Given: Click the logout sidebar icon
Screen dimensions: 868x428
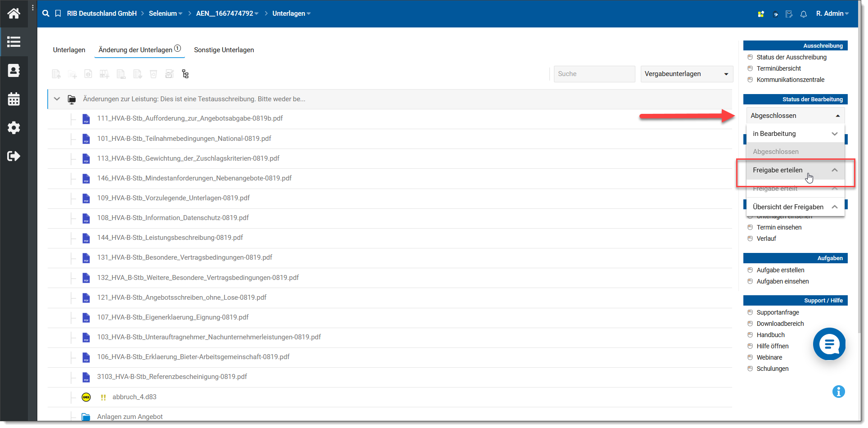Looking at the screenshot, I should [13, 156].
